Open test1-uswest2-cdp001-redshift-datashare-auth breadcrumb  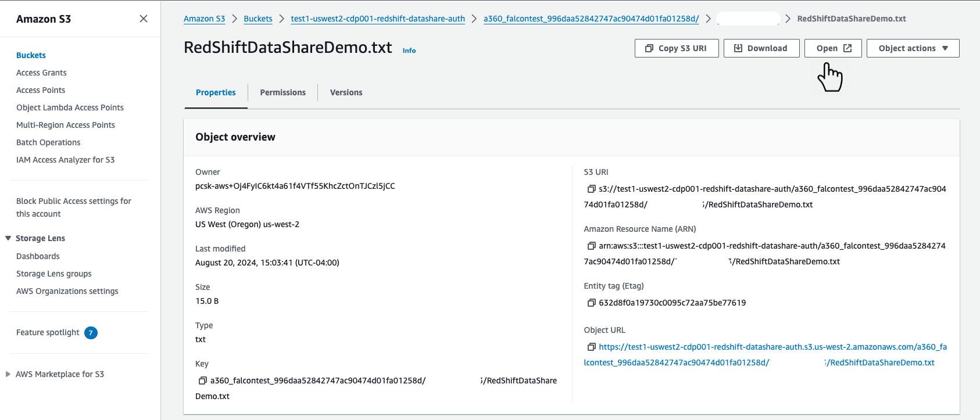point(378,19)
